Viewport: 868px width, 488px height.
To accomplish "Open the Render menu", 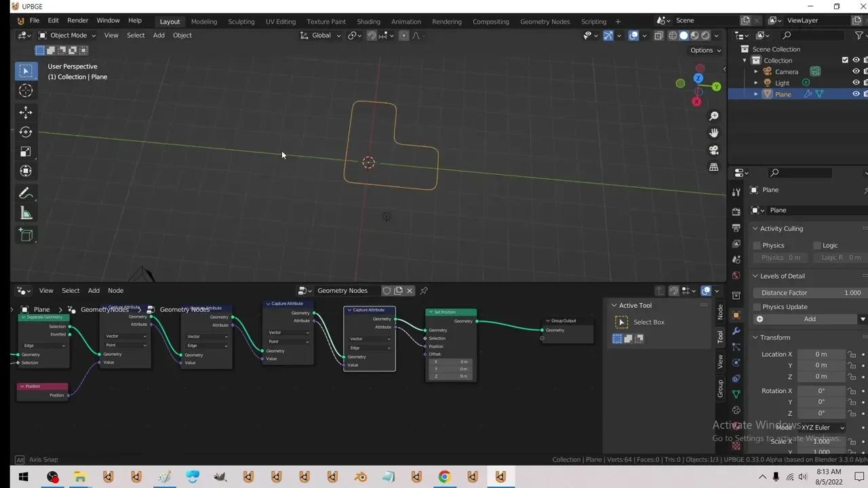I will coord(77,20).
